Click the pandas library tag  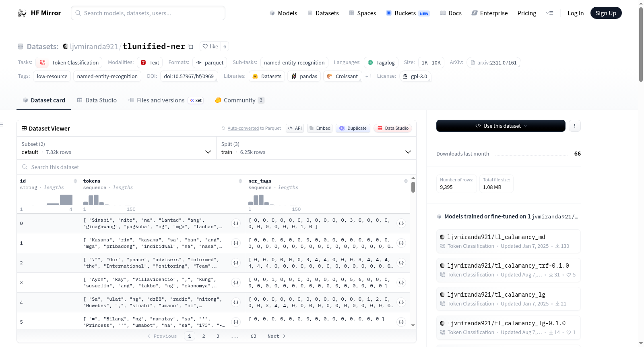pyautogui.click(x=304, y=76)
